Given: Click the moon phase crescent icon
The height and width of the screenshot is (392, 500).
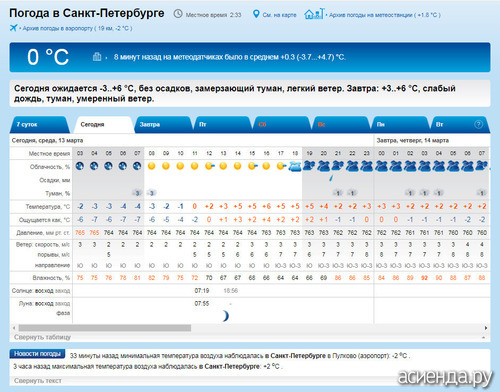Looking at the screenshot, I should [x=226, y=316].
